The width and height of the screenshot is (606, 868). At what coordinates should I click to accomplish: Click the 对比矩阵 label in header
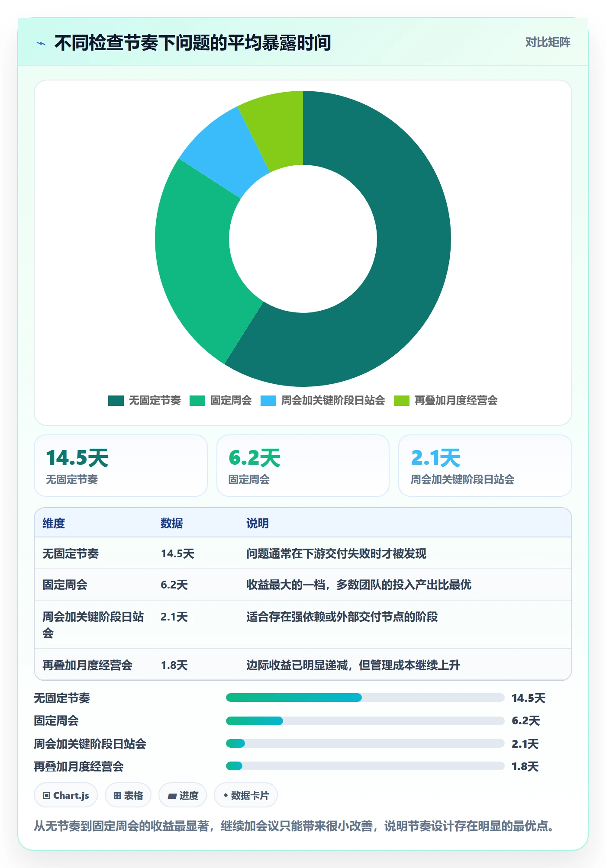pos(548,42)
